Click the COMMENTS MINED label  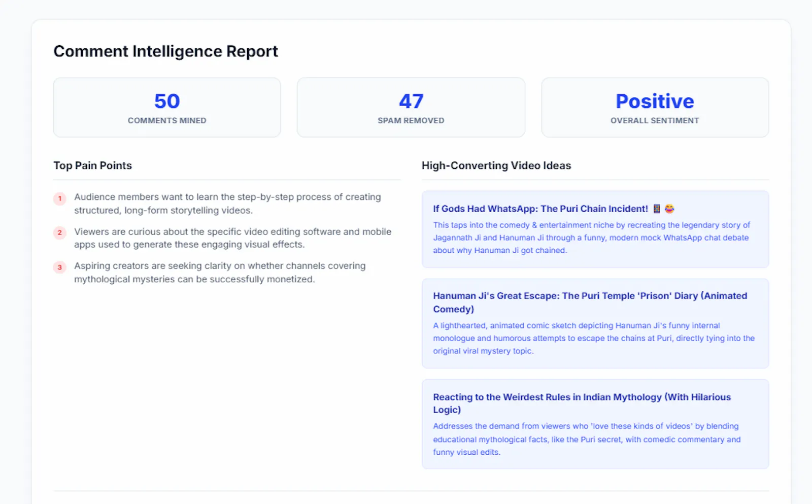[x=167, y=120]
